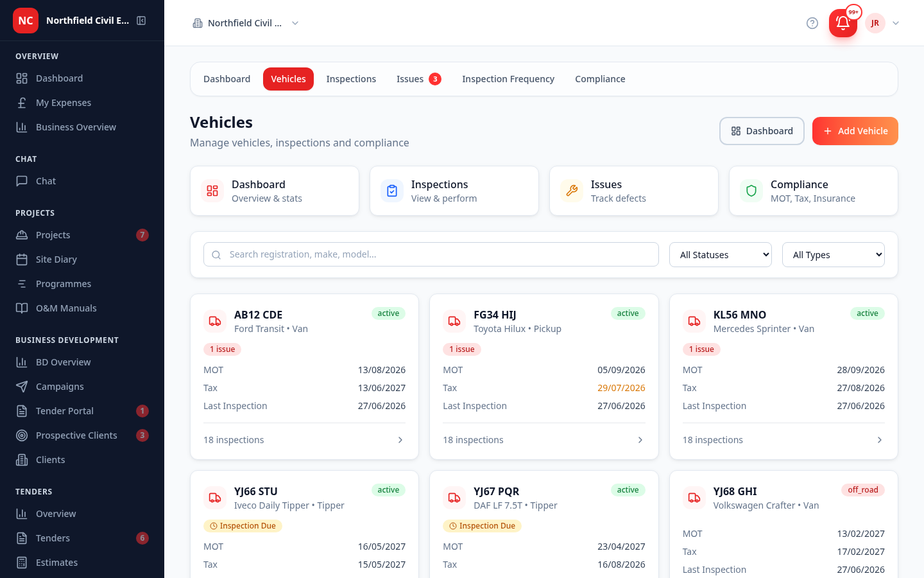Screen dimensions: 924x578
Task: Open Business Overview in sidebar
Action: click(82, 127)
